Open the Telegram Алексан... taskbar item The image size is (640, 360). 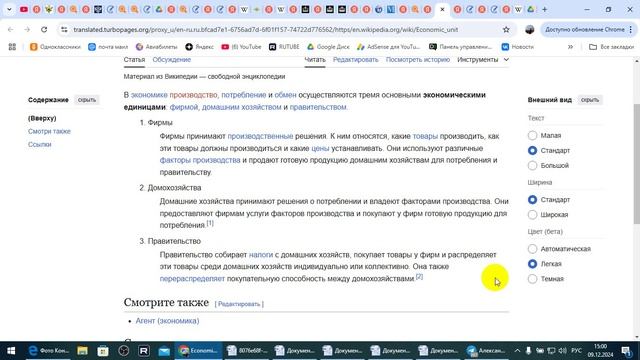tap(487, 351)
